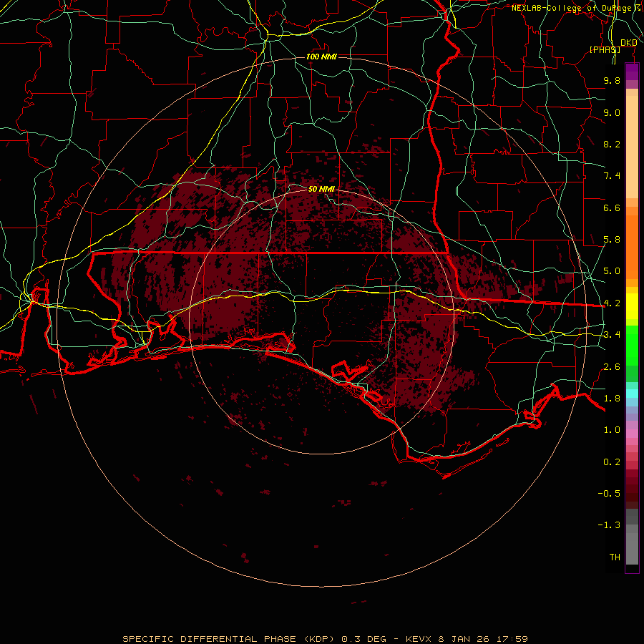
Task: Click the 8.2 legend value
Action: [x=612, y=144]
